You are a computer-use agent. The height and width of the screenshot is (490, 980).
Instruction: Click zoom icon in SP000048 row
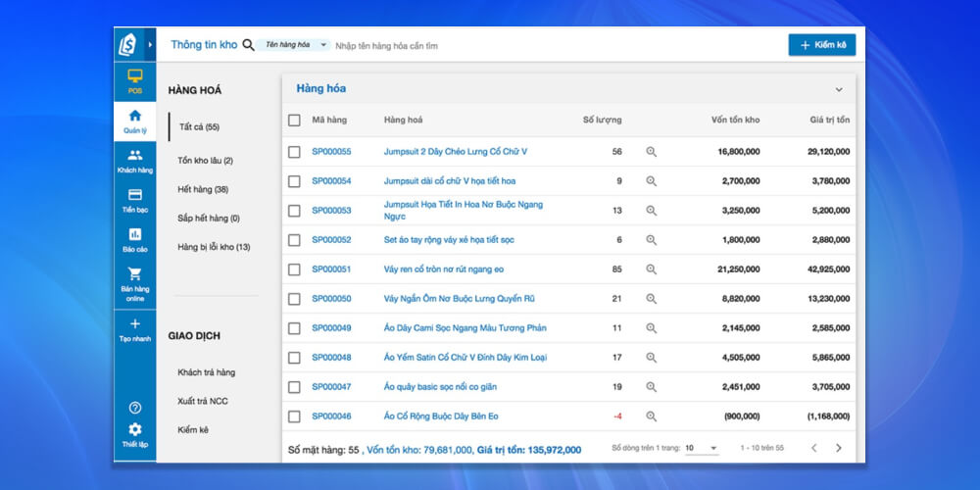tap(652, 358)
